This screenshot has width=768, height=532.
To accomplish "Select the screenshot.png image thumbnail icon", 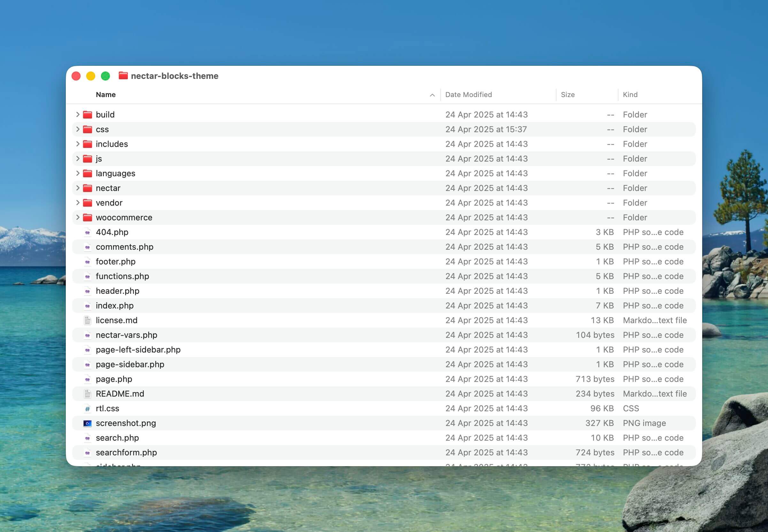I will (87, 423).
